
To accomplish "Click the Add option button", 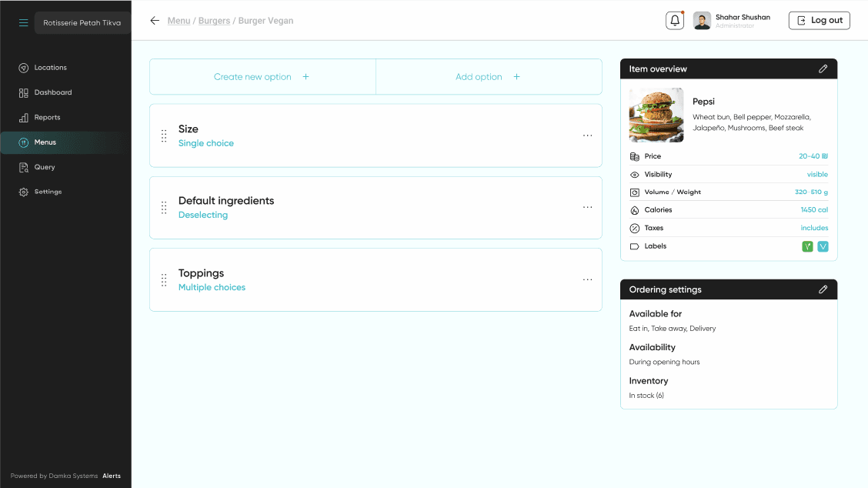I will pyautogui.click(x=489, y=77).
